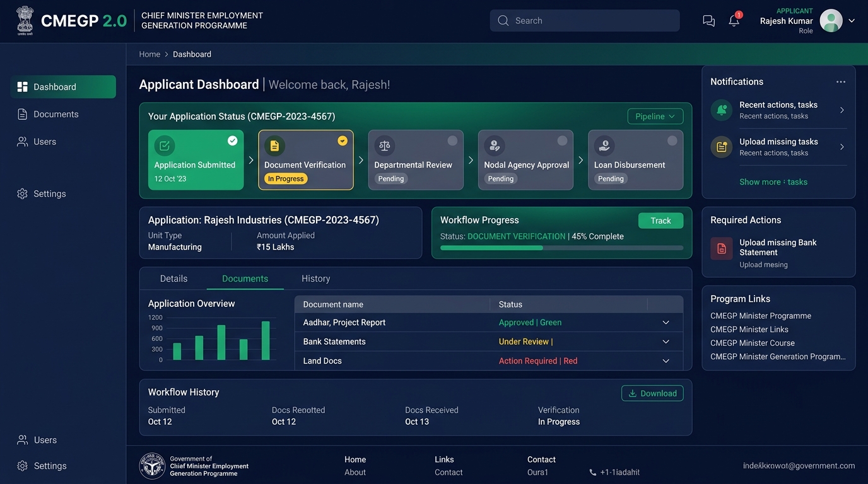The image size is (868, 484).
Task: Click the Nodal Agency Approval icon
Action: tap(495, 146)
